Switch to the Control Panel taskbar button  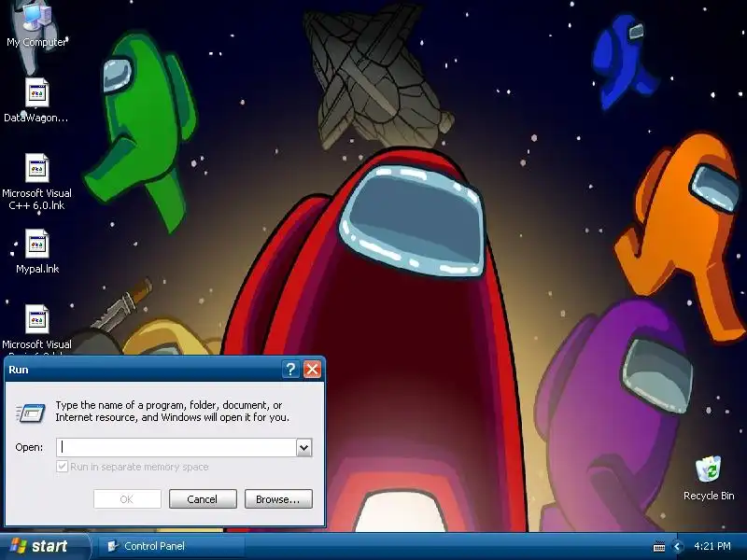click(172, 546)
